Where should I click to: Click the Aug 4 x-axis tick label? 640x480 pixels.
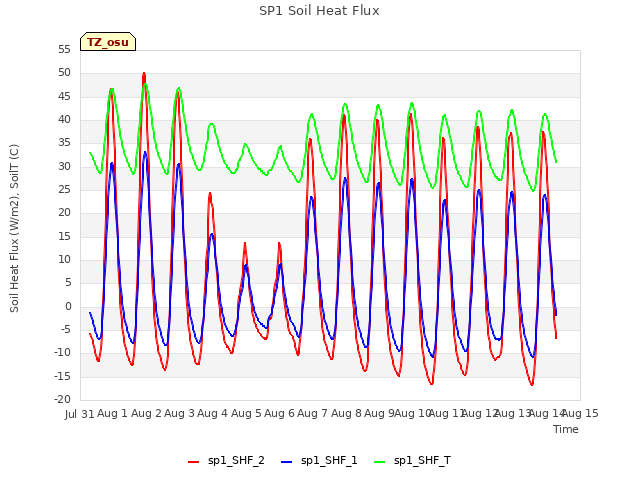click(213, 413)
